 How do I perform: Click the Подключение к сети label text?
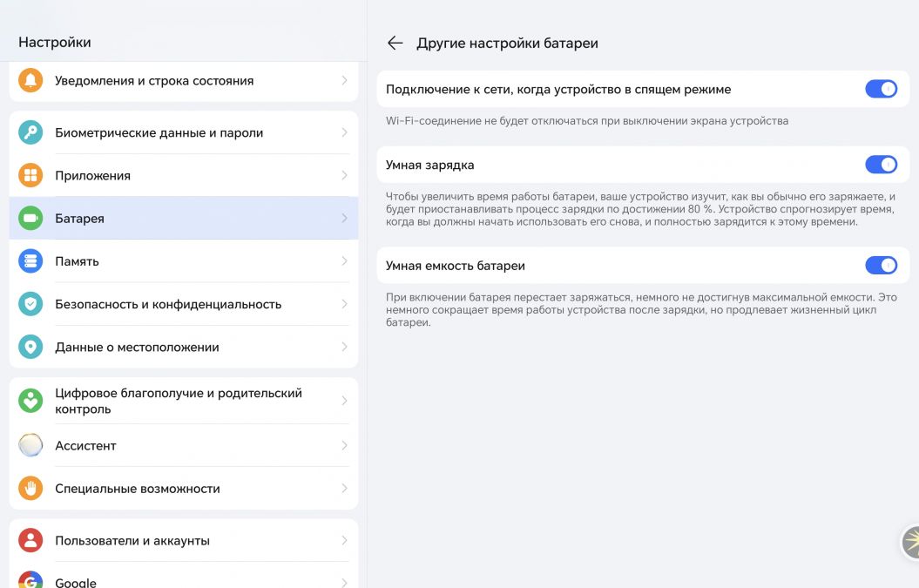(x=558, y=89)
